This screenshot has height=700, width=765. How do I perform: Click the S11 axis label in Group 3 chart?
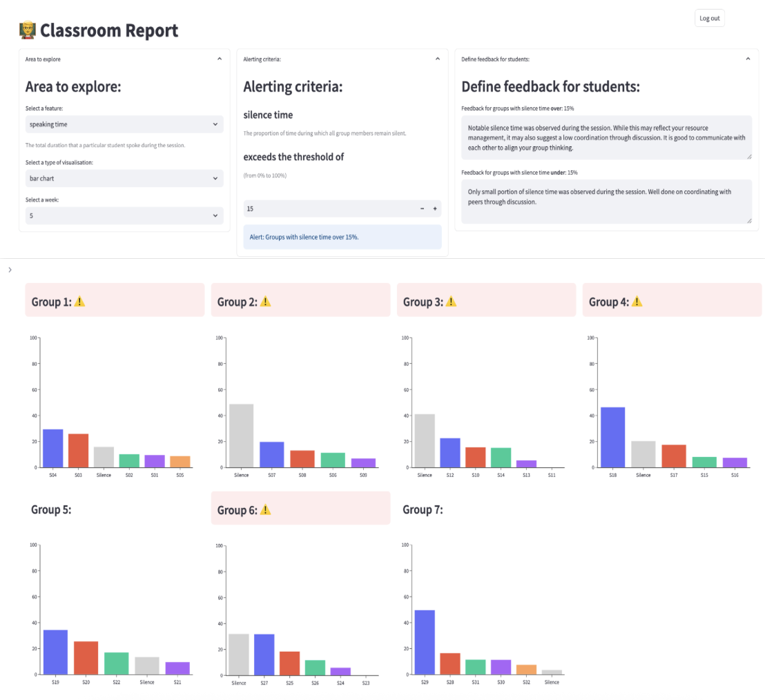click(551, 475)
